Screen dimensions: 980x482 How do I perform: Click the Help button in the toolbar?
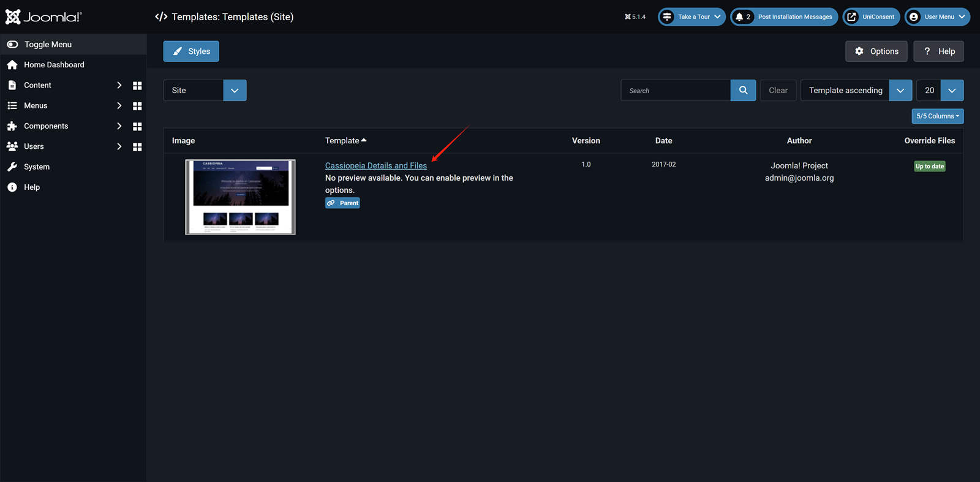[x=938, y=51]
